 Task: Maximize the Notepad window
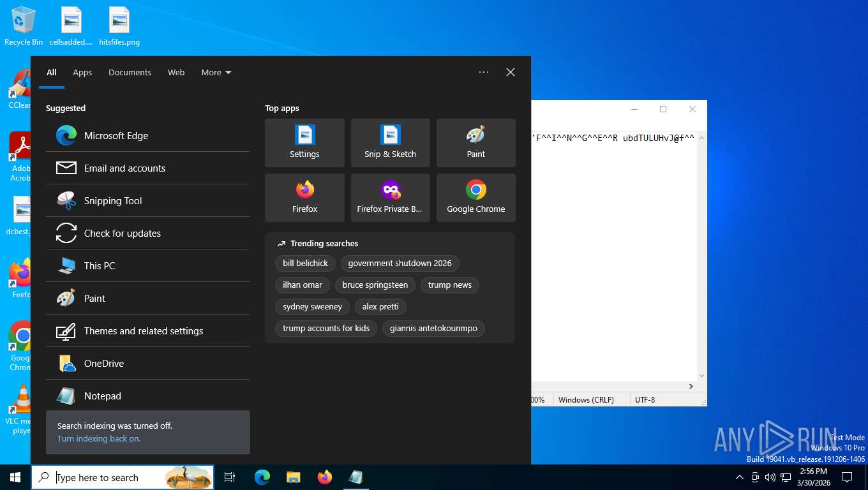[x=663, y=109]
